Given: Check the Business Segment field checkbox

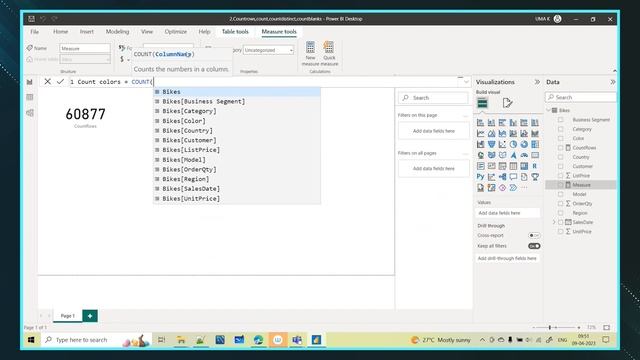Looking at the screenshot, I should tap(560, 120).
